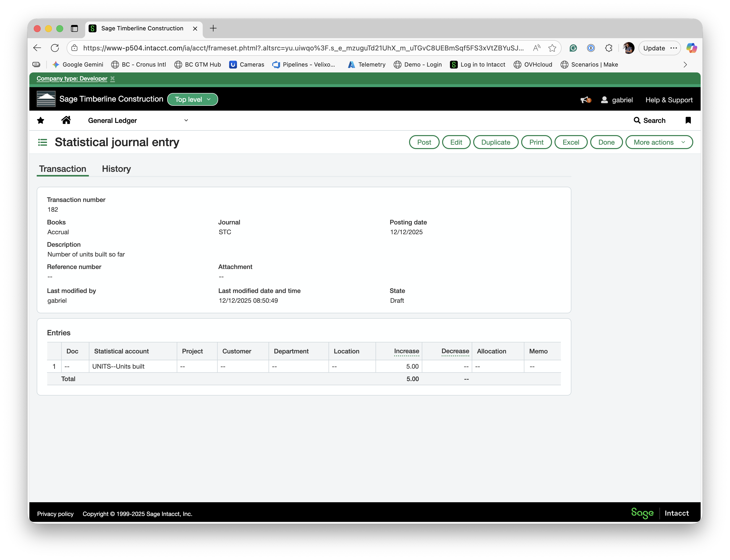730x560 pixels.
Task: Export entry using the Excel button
Action: tap(570, 142)
